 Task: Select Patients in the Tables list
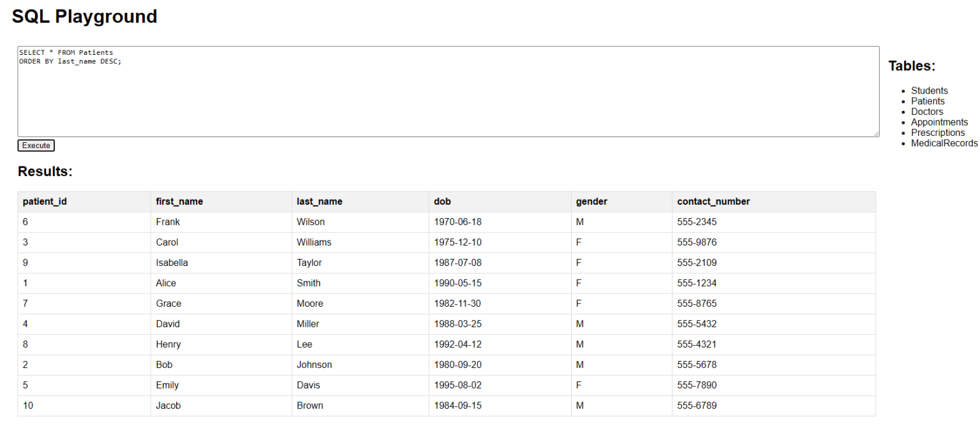point(928,101)
